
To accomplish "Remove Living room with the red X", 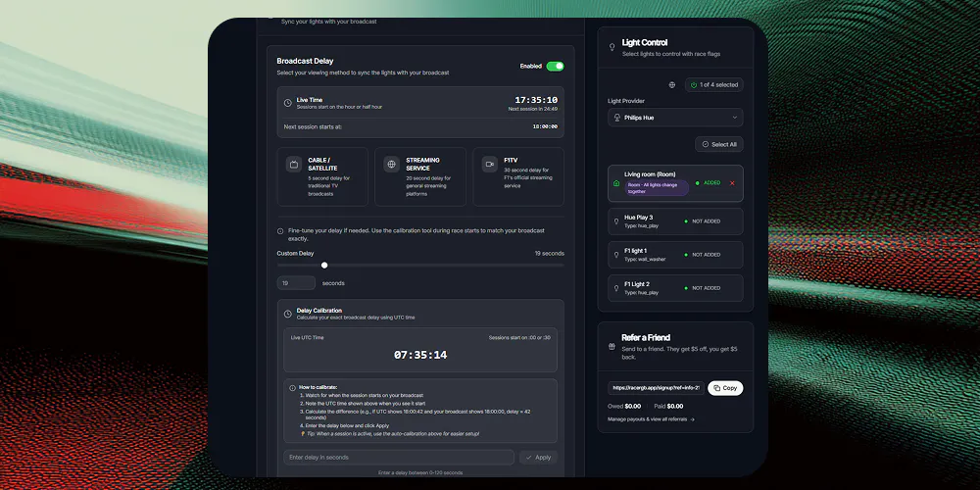I will click(x=732, y=183).
